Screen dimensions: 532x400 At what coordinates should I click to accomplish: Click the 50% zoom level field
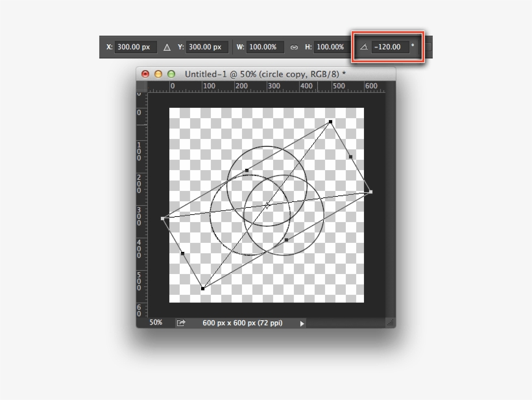click(155, 323)
